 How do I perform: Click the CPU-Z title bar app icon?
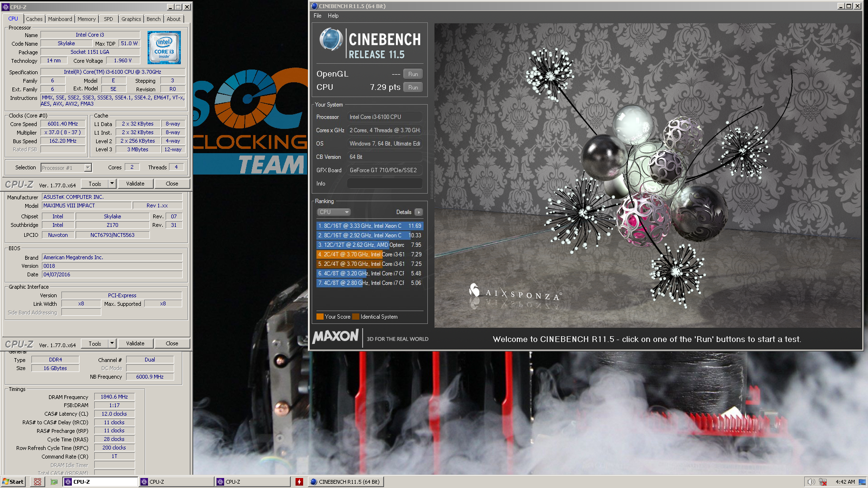click(6, 7)
